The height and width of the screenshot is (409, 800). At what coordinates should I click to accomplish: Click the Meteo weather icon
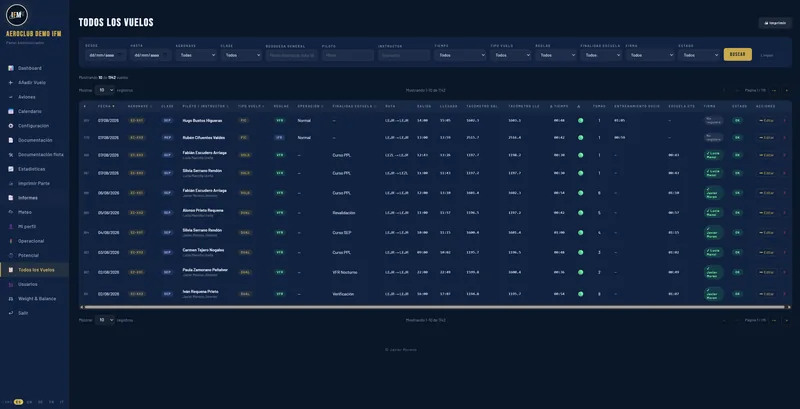click(x=11, y=212)
